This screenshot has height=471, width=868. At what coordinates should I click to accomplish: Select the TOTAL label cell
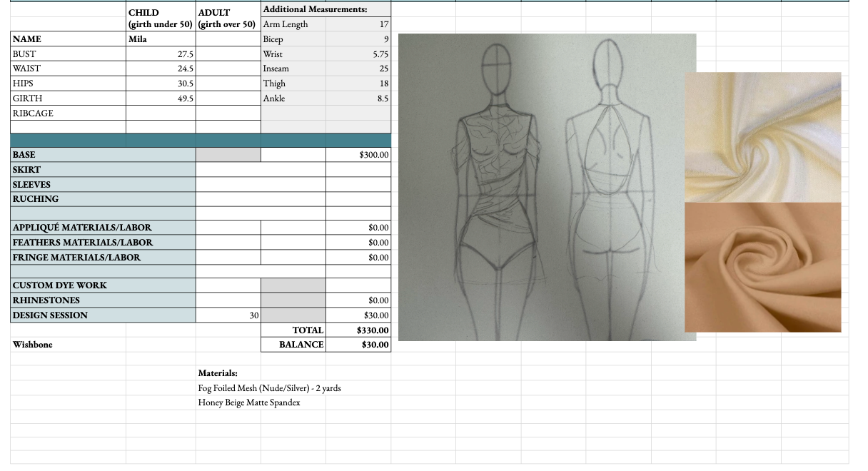293,330
